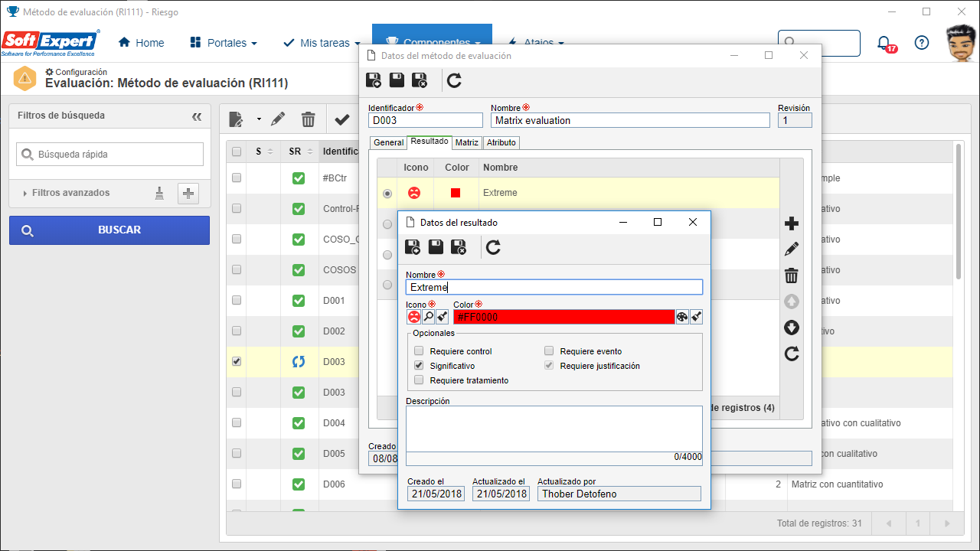Go to Home in top navigation

click(x=142, y=43)
